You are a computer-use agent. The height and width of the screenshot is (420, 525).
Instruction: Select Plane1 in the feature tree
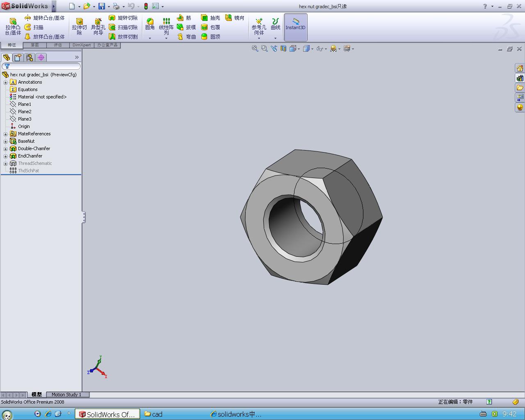coord(25,105)
